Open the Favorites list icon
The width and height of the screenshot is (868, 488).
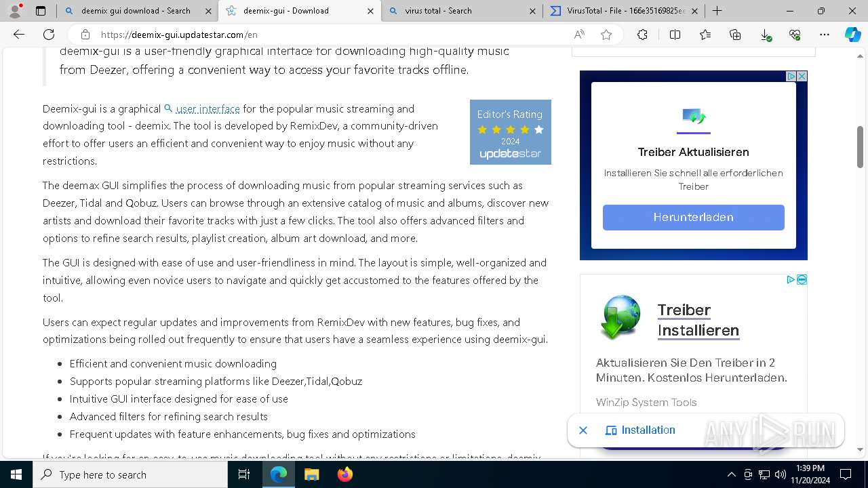tap(705, 35)
